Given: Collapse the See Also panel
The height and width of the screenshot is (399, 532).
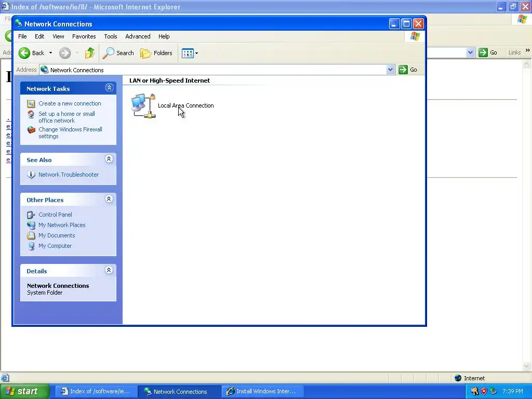Looking at the screenshot, I should pyautogui.click(x=109, y=159).
